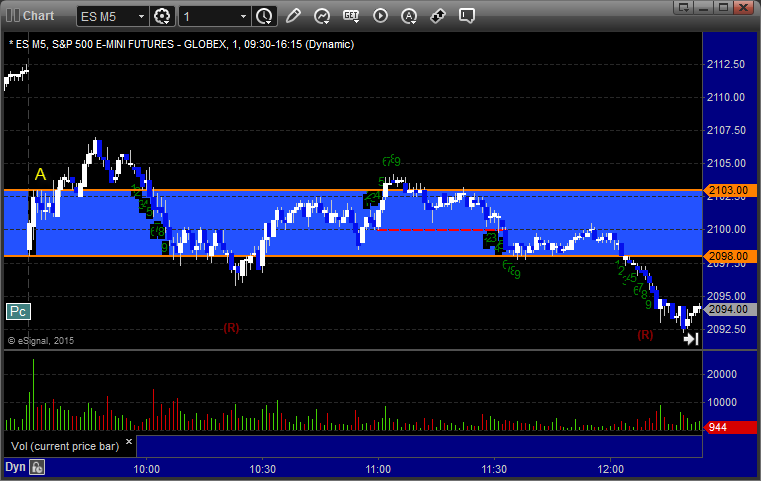Expand the ES M5 symbol dropdown arrow
761x481 pixels.
141,17
